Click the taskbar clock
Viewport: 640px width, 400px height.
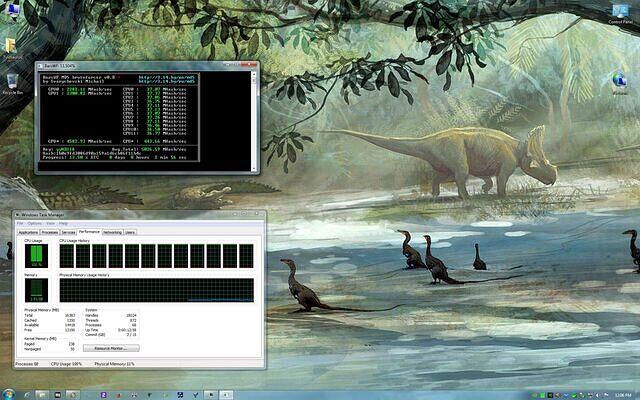pos(622,392)
